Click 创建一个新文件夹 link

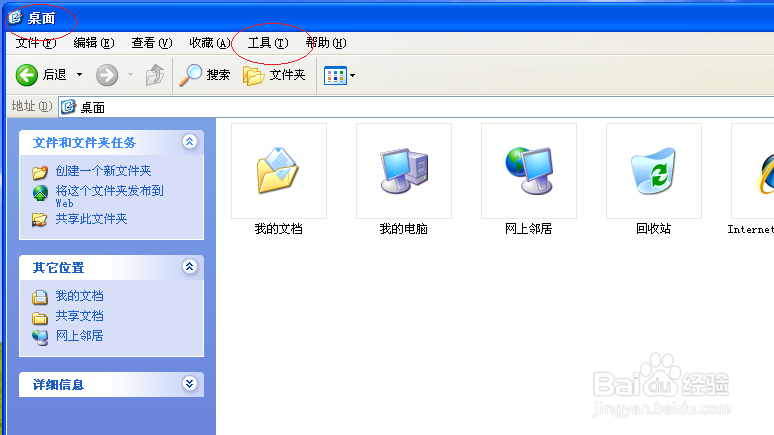tap(103, 171)
